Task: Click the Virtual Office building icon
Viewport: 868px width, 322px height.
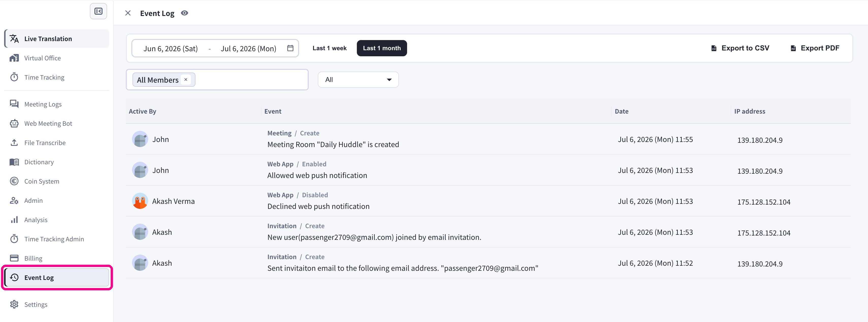Action: click(14, 58)
